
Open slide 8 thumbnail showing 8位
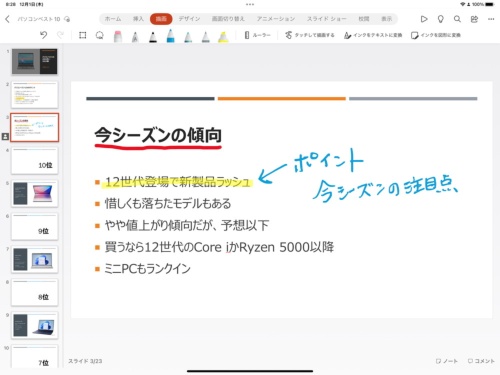(x=35, y=292)
